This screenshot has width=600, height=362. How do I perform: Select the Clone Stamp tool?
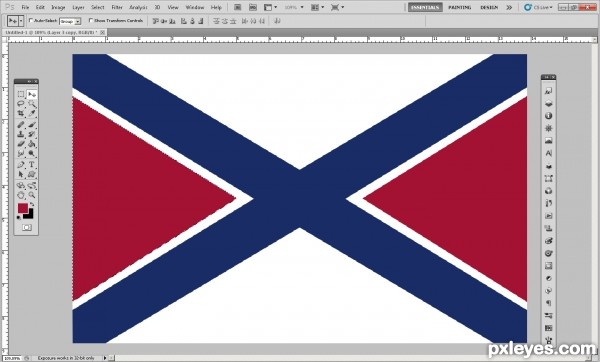coord(21,134)
